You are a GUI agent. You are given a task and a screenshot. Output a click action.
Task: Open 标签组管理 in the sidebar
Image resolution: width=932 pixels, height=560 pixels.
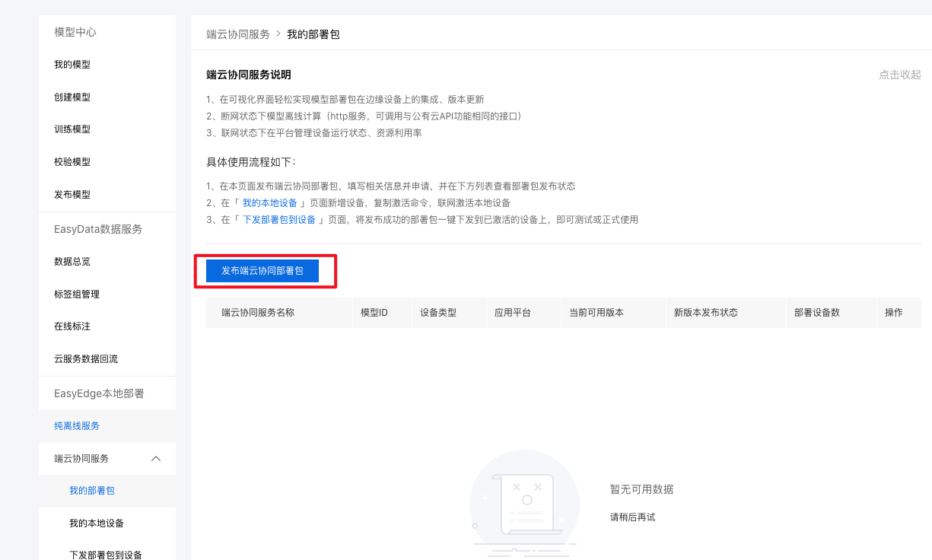point(77,294)
